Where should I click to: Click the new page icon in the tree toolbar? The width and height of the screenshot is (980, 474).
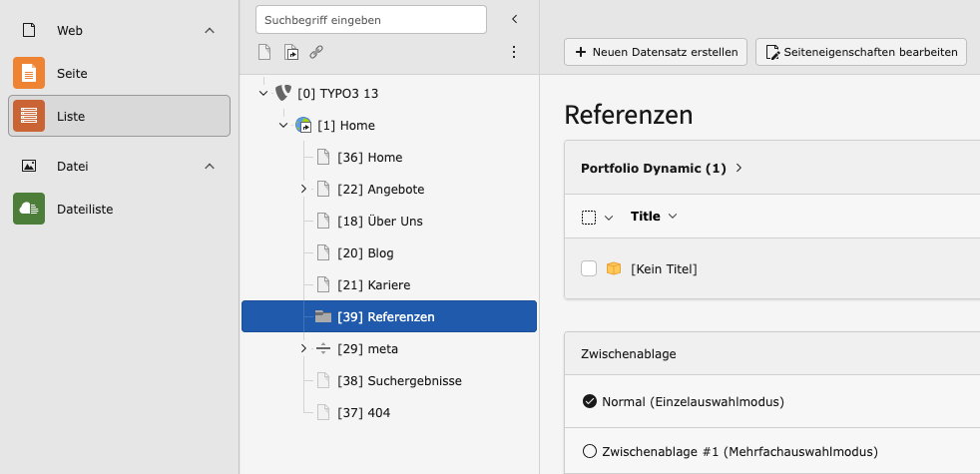264,52
